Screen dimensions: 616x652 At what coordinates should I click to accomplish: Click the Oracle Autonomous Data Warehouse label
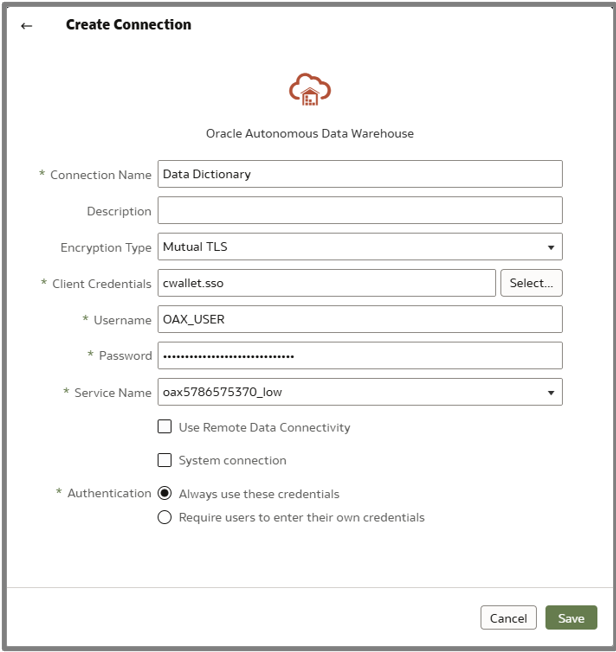point(310,133)
